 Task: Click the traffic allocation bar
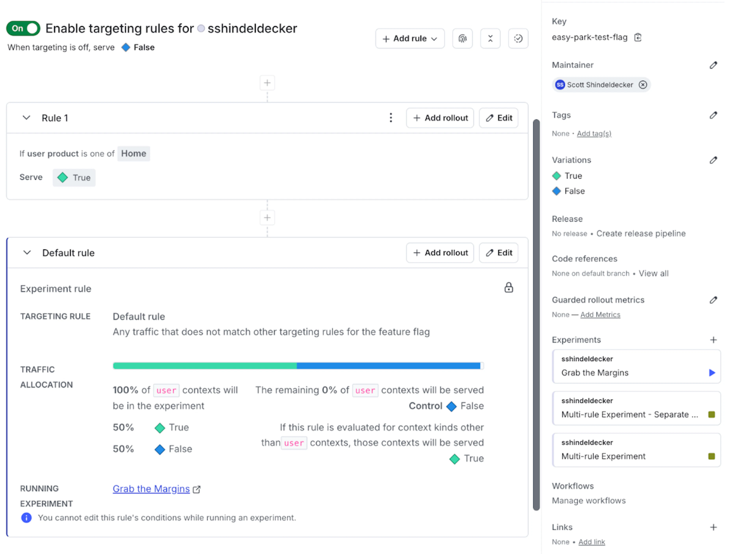[x=298, y=366]
